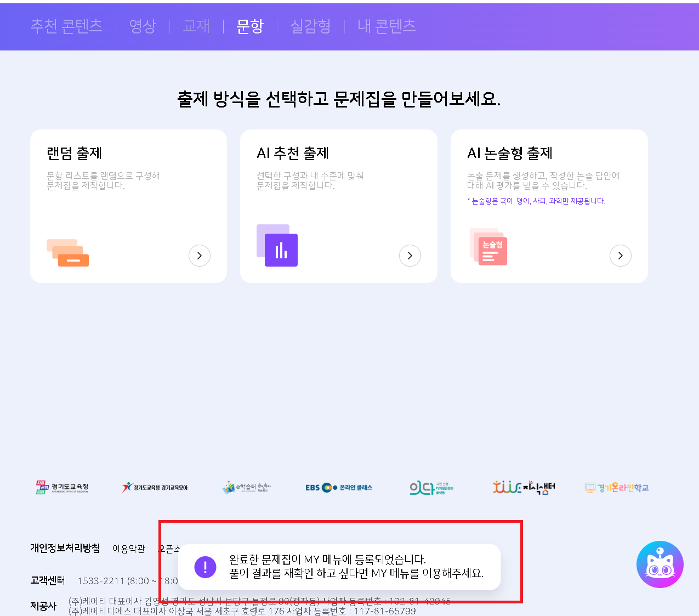Open the 이용약관 link
The height and width of the screenshot is (616, 699).
(128, 549)
